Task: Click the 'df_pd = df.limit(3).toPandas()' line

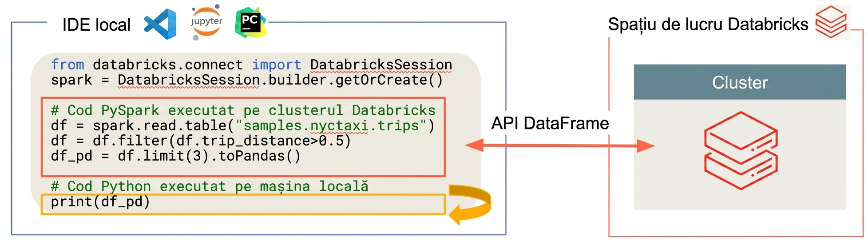Action: click(x=176, y=156)
